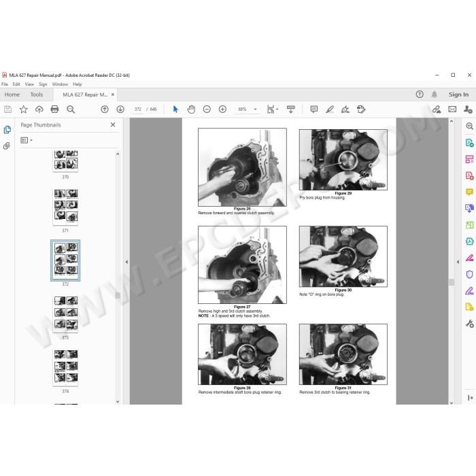Viewport: 476px width, 476px height.
Task: Share with others person icon
Action: (468, 109)
